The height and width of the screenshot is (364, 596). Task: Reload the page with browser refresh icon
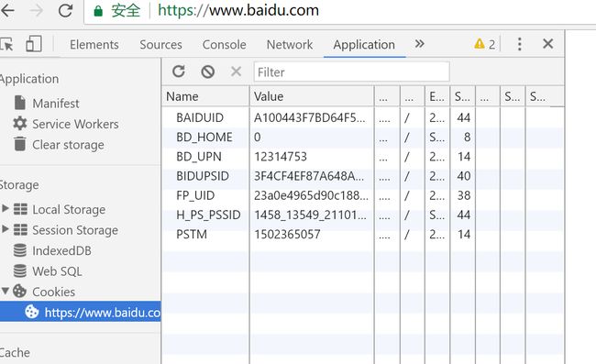[65, 10]
